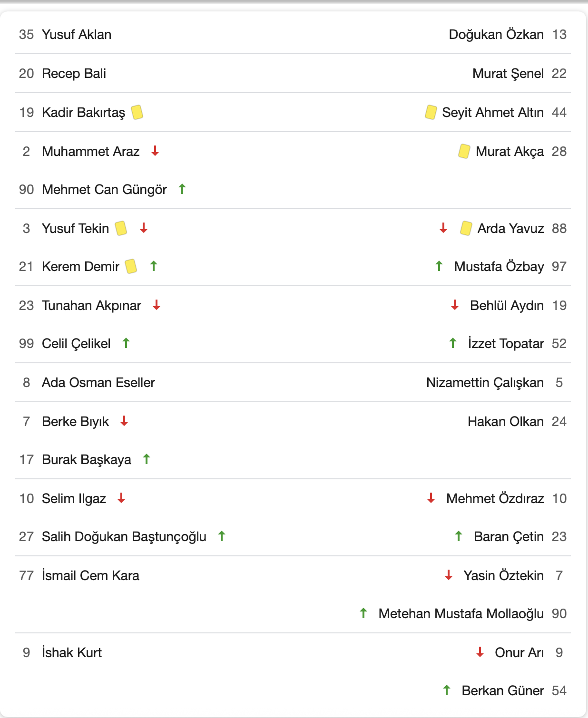Viewport: 588px width, 718px height.
Task: Click green arrow beside Salih Doğukan Baştunçoğlu
Action: [222, 536]
